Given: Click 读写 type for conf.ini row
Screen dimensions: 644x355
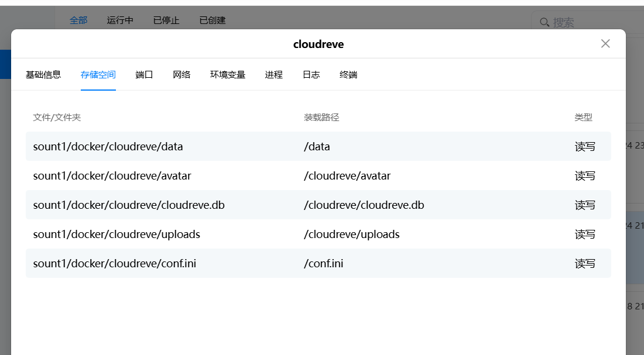Looking at the screenshot, I should pyautogui.click(x=585, y=264).
